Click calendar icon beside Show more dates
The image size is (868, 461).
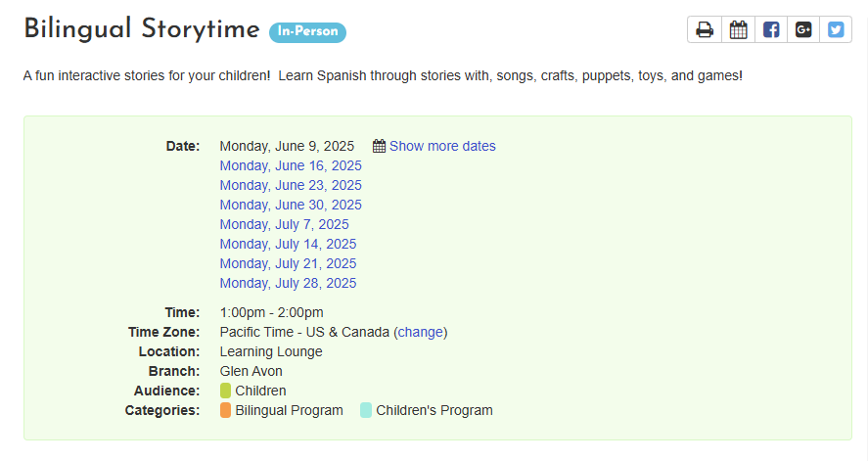coord(379,146)
